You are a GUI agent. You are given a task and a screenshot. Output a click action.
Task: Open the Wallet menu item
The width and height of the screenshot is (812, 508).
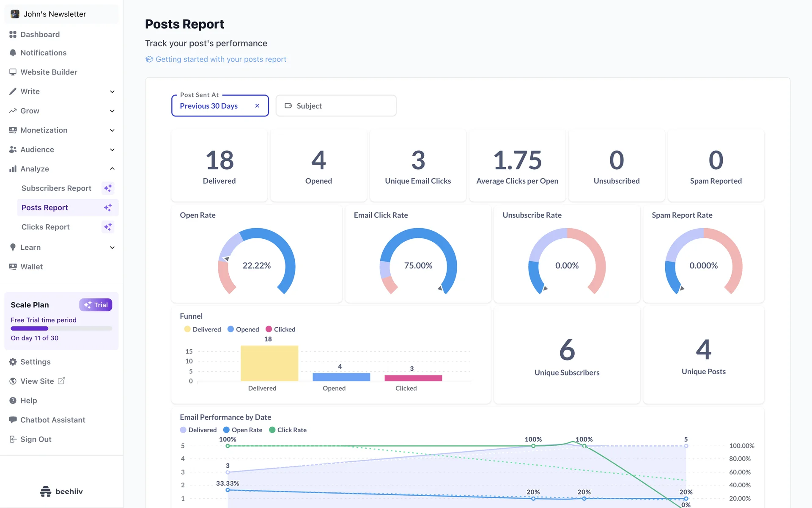tap(32, 267)
